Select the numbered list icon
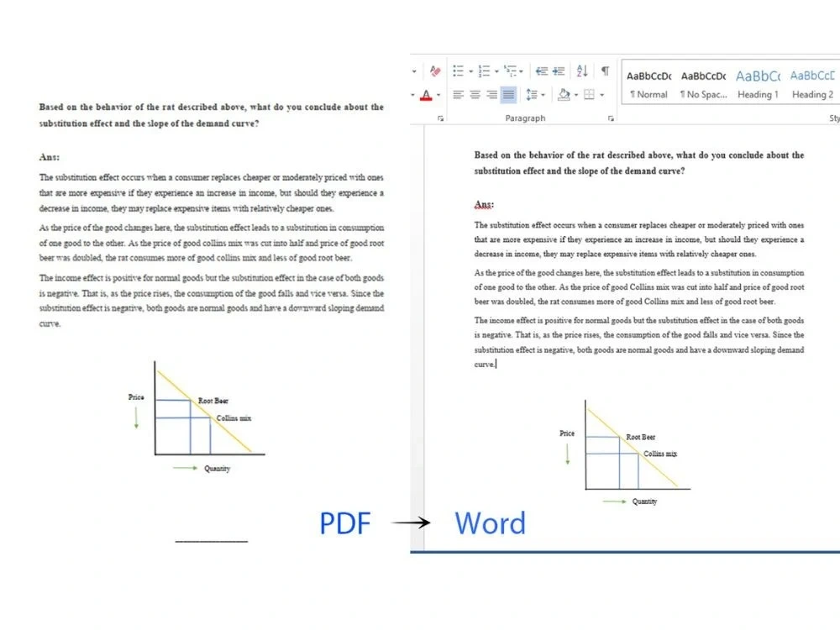The height and width of the screenshot is (630, 840). pos(483,71)
